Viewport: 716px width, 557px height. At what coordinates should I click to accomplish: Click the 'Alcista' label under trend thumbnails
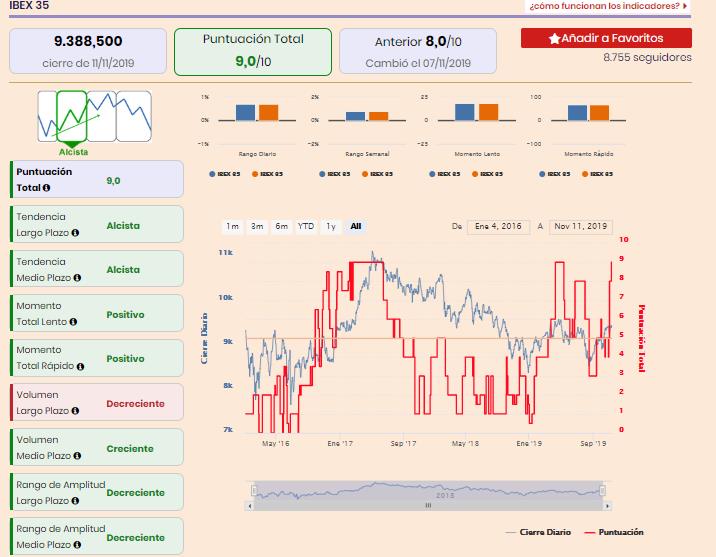(x=74, y=152)
